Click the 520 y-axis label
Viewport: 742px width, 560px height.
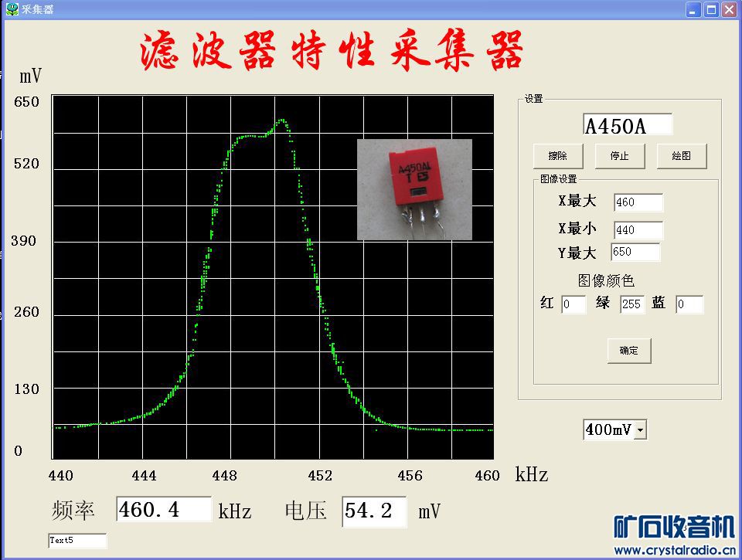coord(26,164)
